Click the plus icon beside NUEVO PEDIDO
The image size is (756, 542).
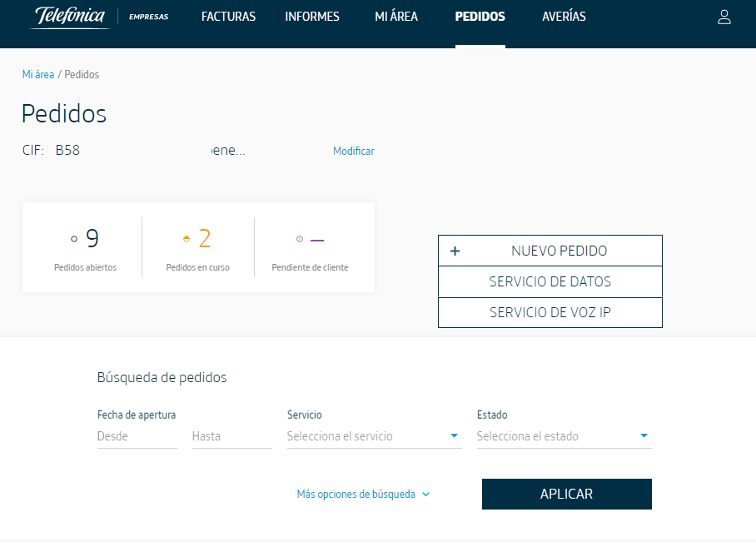[455, 250]
